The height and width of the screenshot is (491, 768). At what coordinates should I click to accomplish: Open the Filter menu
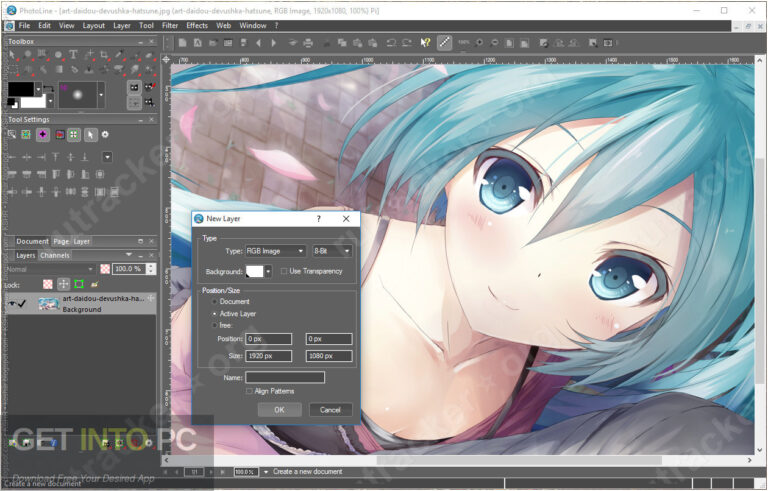click(x=170, y=25)
